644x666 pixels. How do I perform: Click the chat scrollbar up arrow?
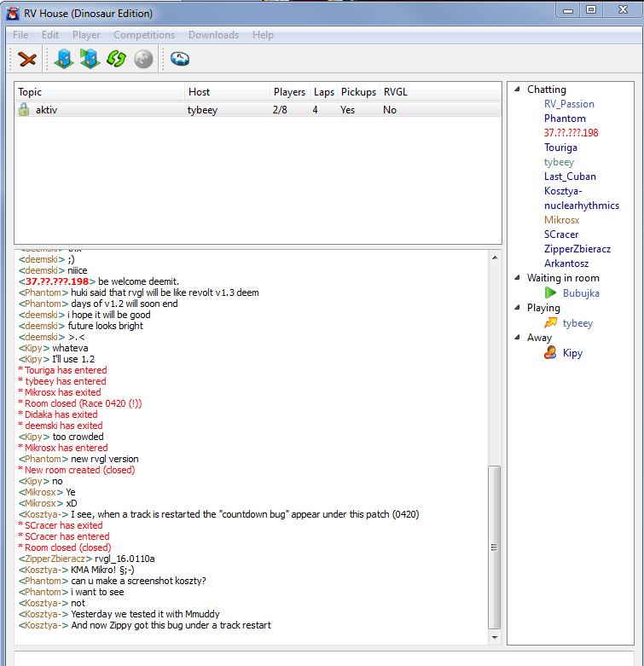[495, 258]
